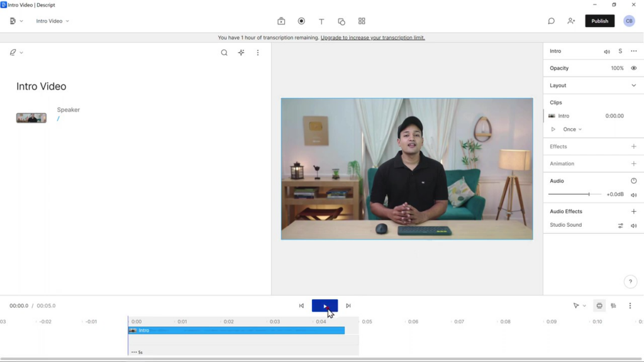Toggle the timeline tracks view icon
This screenshot has width=644, height=362.
coord(614,306)
